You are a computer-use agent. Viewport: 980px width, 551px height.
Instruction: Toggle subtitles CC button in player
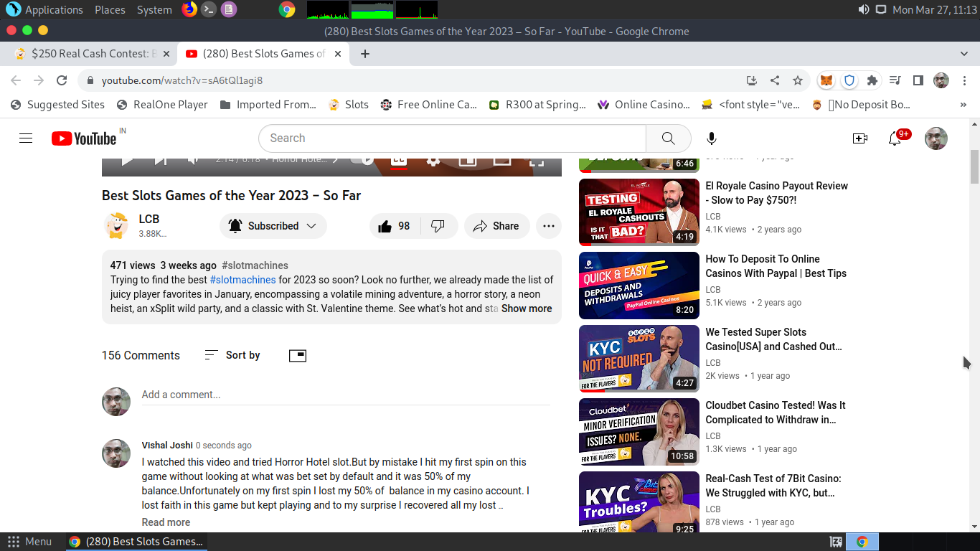coord(399,161)
